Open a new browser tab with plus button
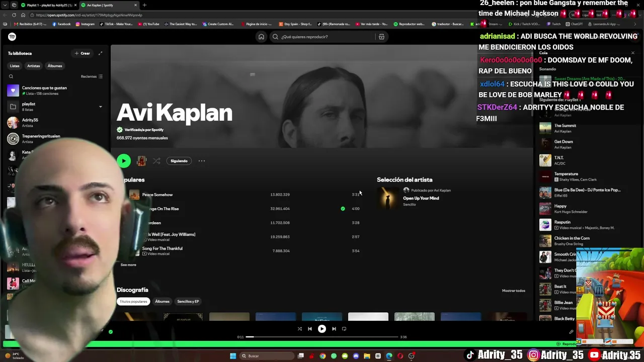 [x=144, y=5]
